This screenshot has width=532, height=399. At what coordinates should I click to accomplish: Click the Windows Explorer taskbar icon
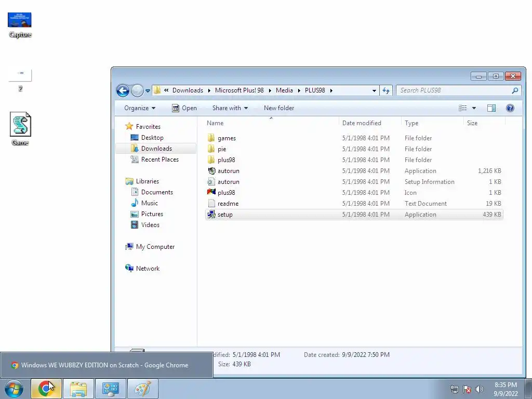(x=78, y=389)
